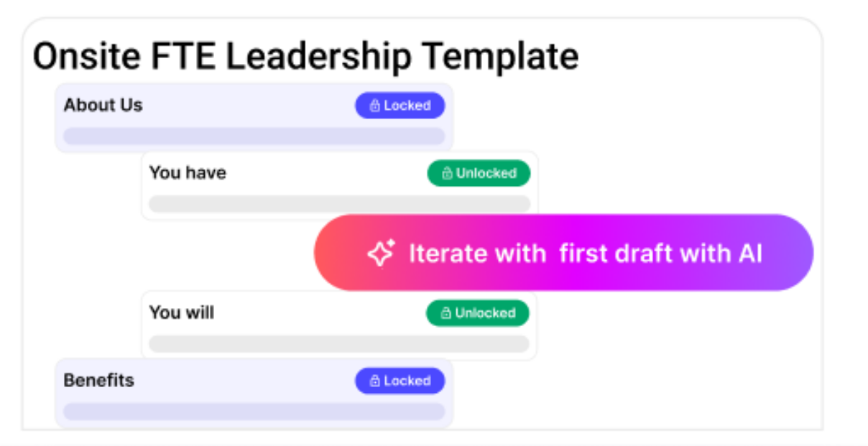This screenshot has width=868, height=446.
Task: Toggle the Locked badge on About Us
Action: (400, 106)
